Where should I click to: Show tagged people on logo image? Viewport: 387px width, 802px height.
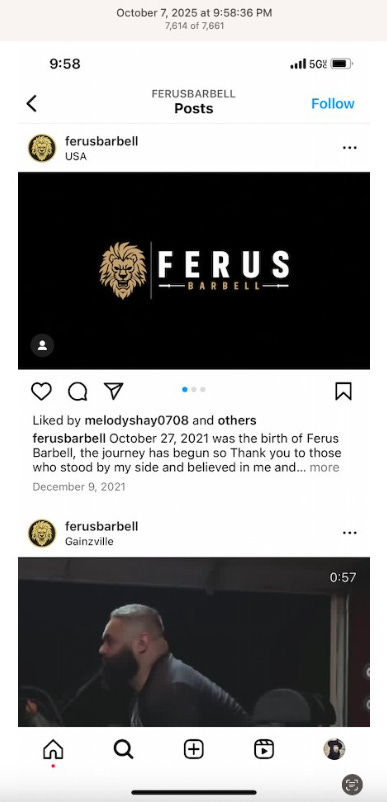[42, 345]
